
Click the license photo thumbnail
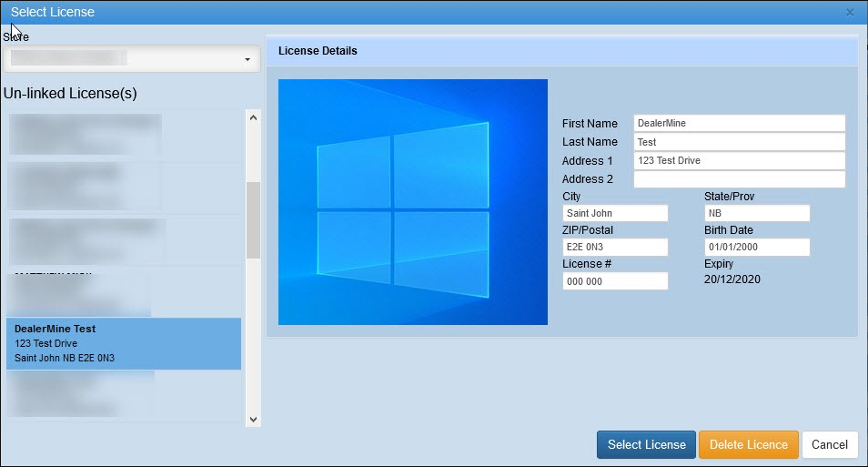point(412,202)
